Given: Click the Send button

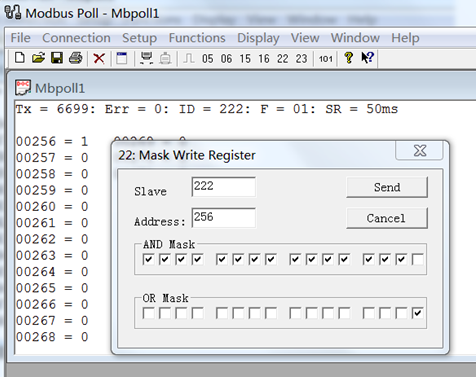Looking at the screenshot, I should tap(387, 187).
